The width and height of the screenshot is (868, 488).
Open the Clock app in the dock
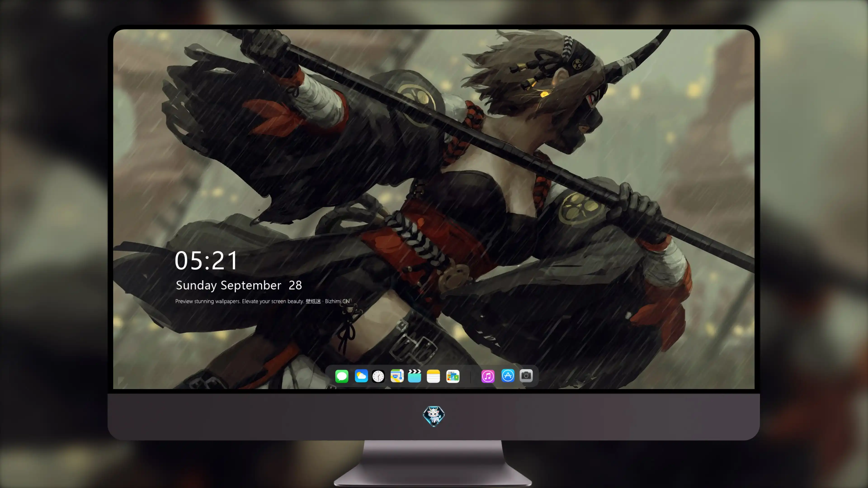tap(378, 376)
